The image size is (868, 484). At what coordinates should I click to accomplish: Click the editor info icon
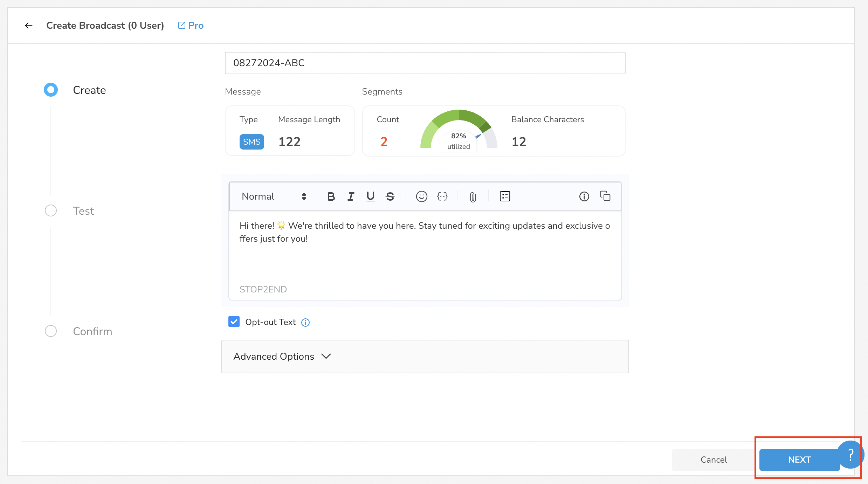point(584,196)
